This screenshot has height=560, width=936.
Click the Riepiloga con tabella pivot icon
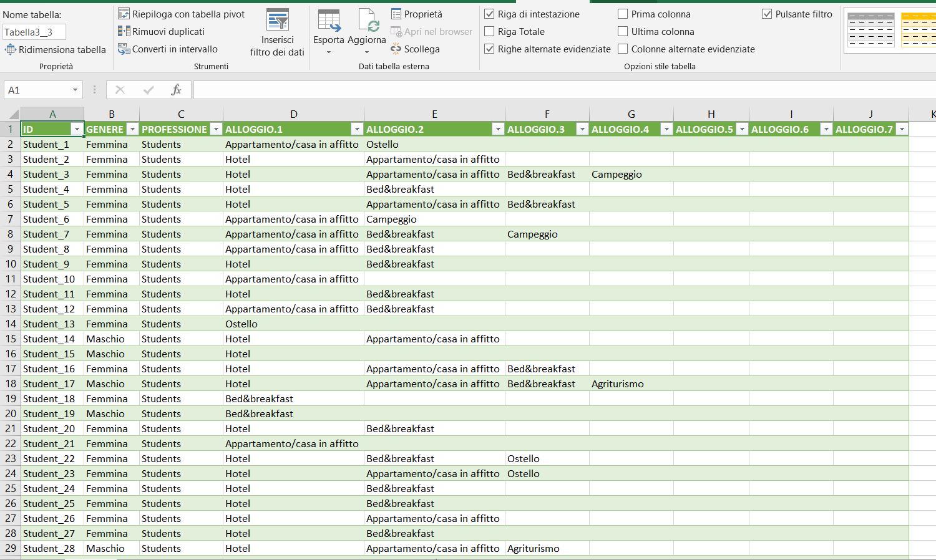[x=124, y=14]
